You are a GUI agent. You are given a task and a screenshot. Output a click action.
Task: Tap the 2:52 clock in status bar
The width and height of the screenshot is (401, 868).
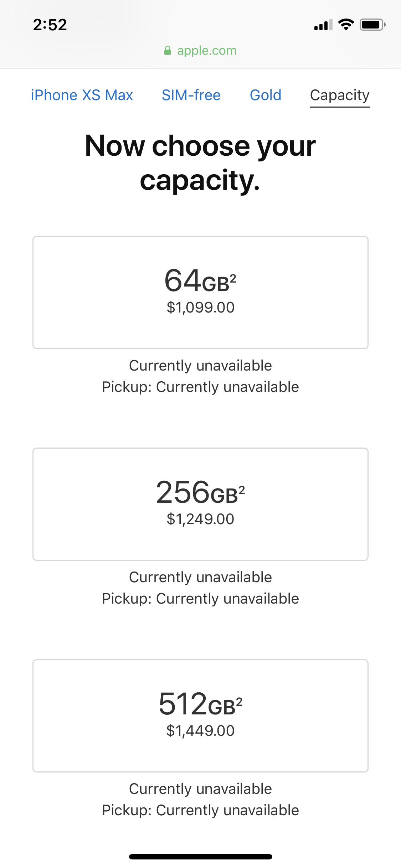coord(50,25)
